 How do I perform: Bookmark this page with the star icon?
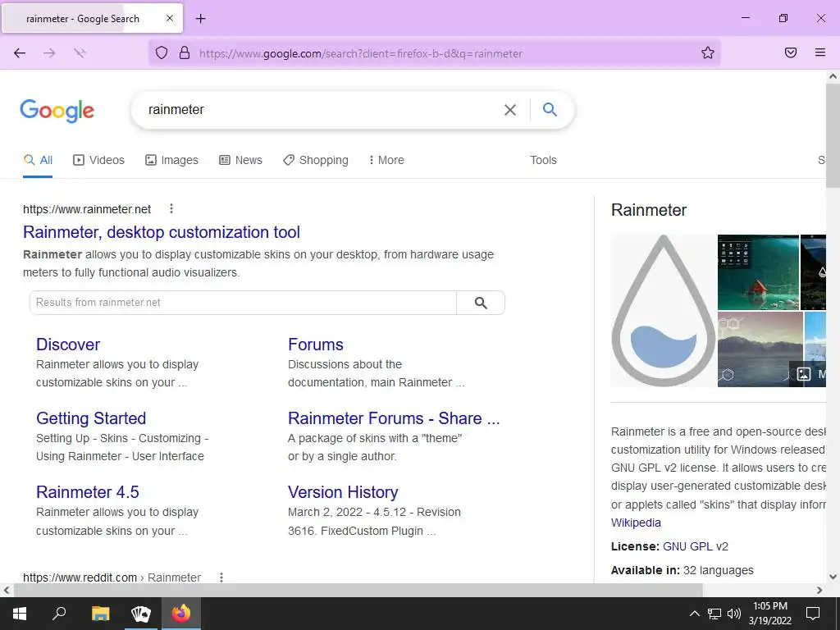[708, 52]
